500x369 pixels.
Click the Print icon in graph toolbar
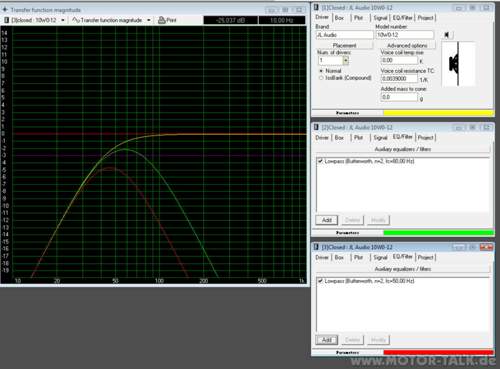coord(162,20)
